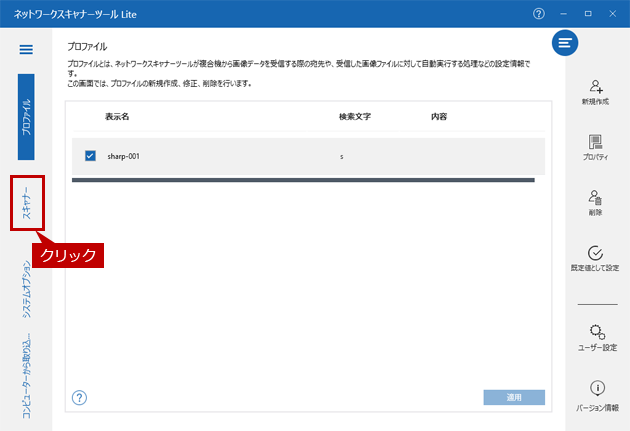Screen dimensions: 630x431
Task: Open the hamburger menu in the left sidebar
Action: click(x=26, y=49)
